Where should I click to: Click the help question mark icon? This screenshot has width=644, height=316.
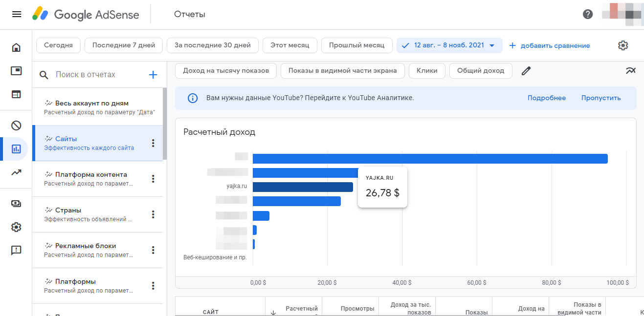point(588,14)
